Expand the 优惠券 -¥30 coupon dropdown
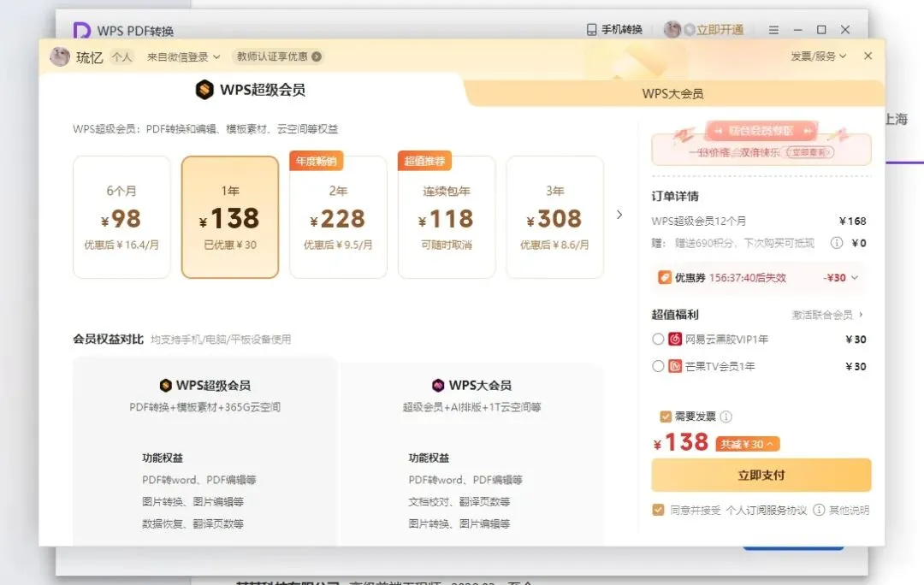Image resolution: width=924 pixels, height=585 pixels. 855,277
